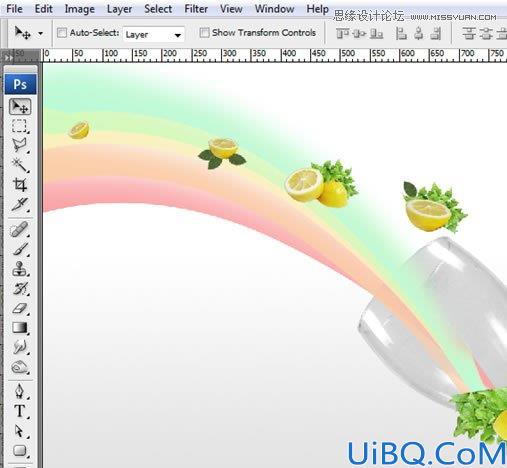Open the Image menu

pyautogui.click(x=79, y=9)
